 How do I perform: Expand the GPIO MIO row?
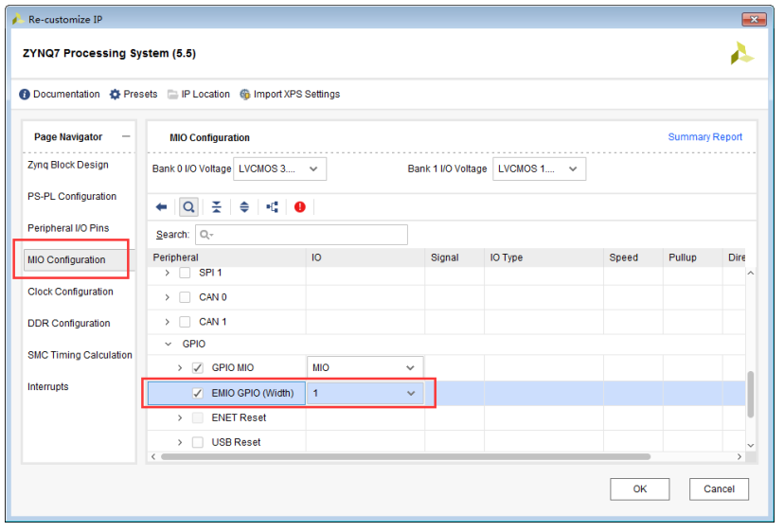[180, 368]
